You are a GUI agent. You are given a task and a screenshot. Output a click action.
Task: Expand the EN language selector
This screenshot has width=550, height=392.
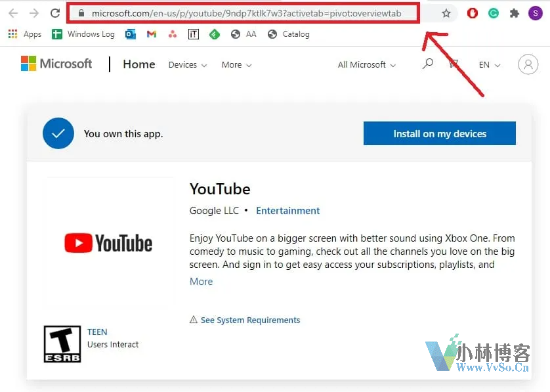[x=490, y=65]
